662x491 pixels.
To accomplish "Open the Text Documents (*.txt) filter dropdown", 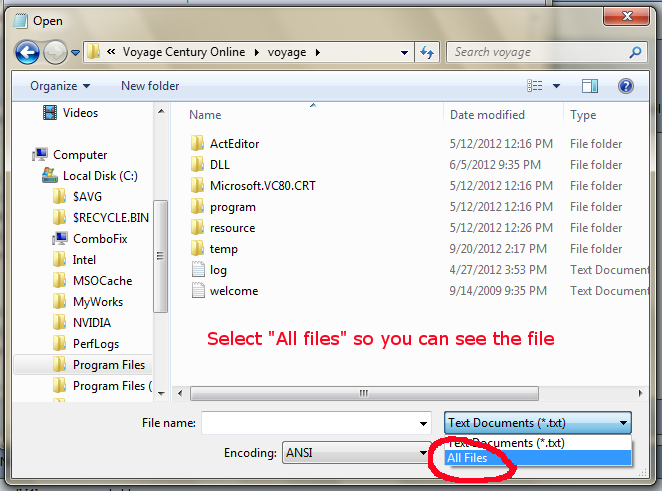I will click(x=538, y=423).
